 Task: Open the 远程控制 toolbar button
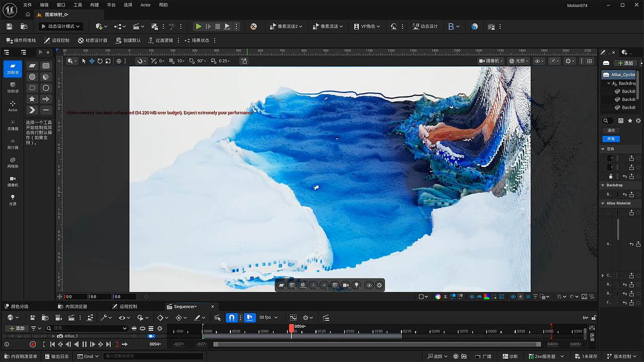57,40
